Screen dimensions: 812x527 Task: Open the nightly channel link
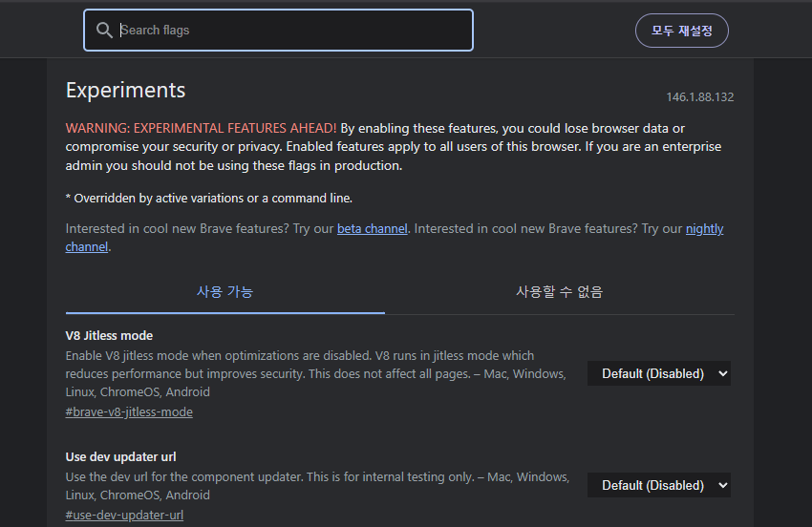tap(704, 229)
